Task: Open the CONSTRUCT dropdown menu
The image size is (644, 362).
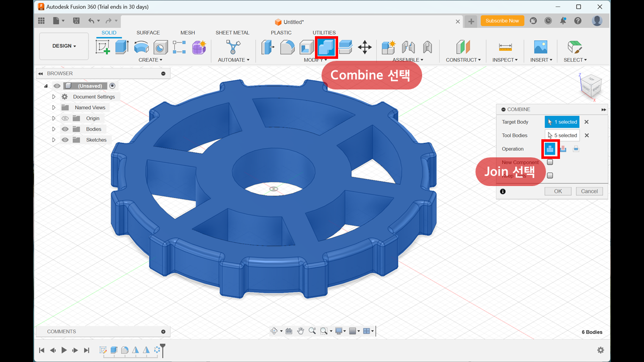Action: (463, 60)
